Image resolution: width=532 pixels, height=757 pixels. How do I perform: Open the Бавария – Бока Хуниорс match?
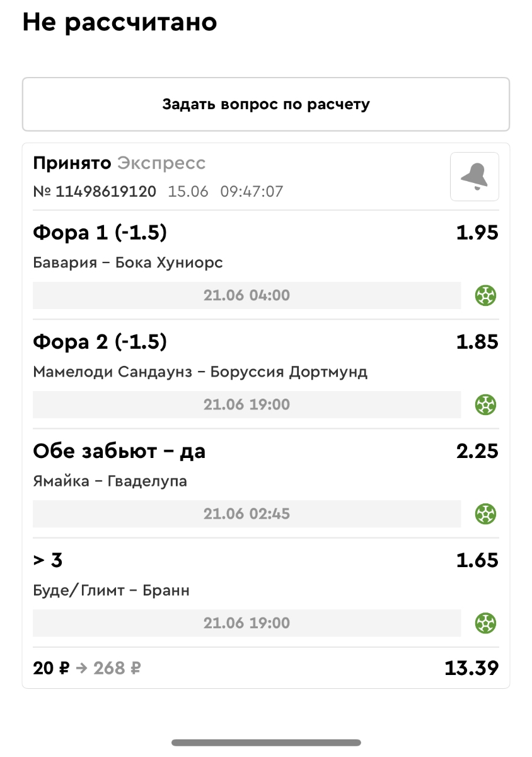[x=128, y=262]
